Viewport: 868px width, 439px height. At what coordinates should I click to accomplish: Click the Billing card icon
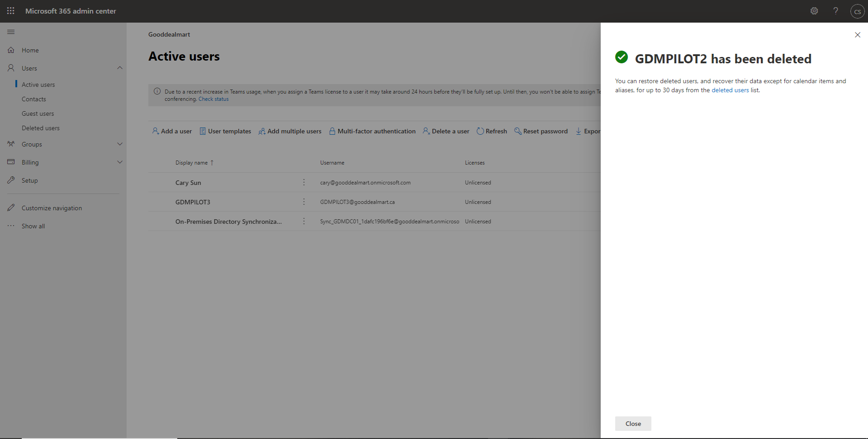[x=11, y=162]
